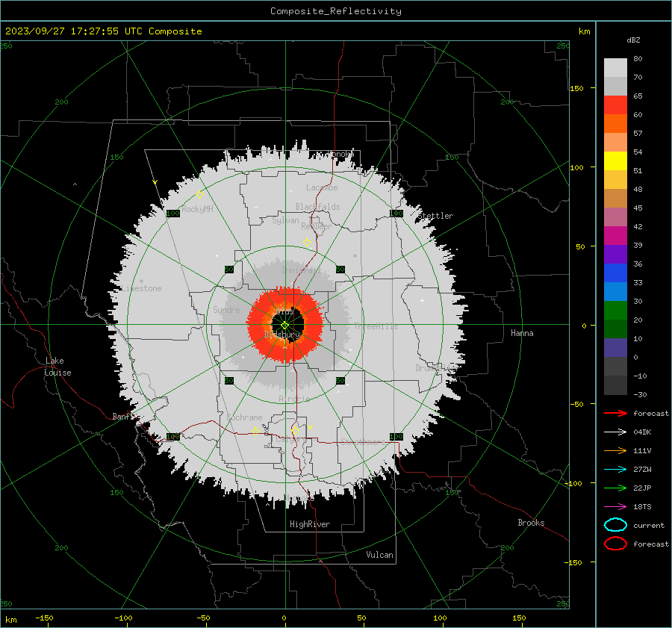The image size is (672, 628).
Task: Select the green 20-30 dBZ swatch
Action: pos(615,311)
